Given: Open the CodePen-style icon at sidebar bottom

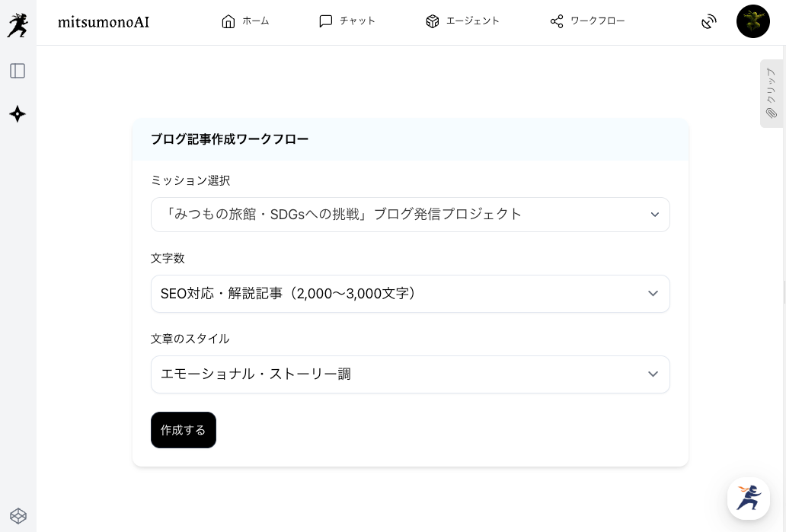Looking at the screenshot, I should 18,516.
